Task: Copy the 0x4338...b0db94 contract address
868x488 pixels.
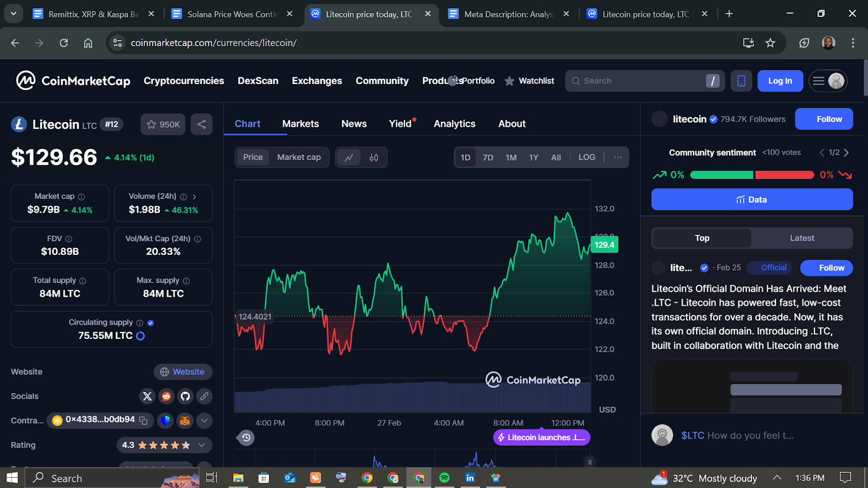Action: point(143,420)
